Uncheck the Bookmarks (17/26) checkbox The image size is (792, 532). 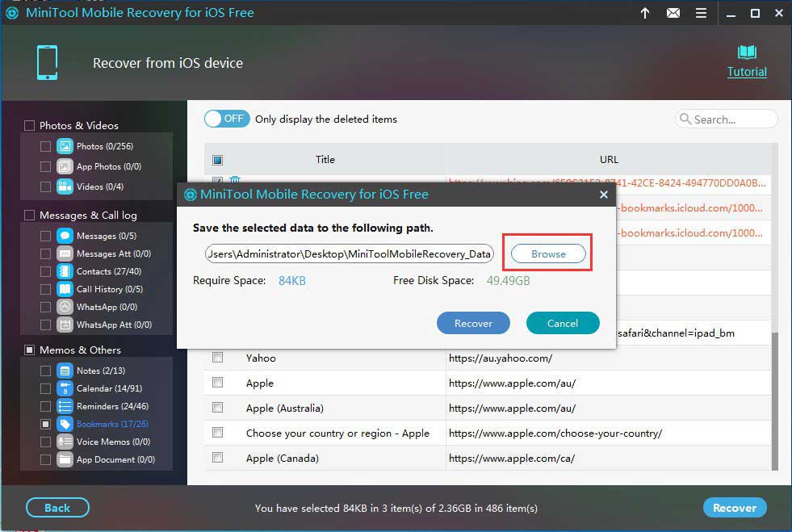click(45, 424)
